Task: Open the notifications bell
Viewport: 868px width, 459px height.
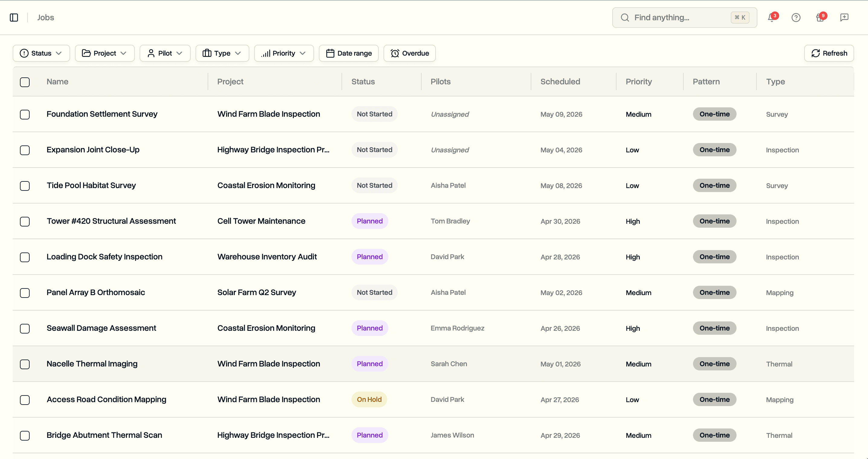Action: [x=771, y=18]
